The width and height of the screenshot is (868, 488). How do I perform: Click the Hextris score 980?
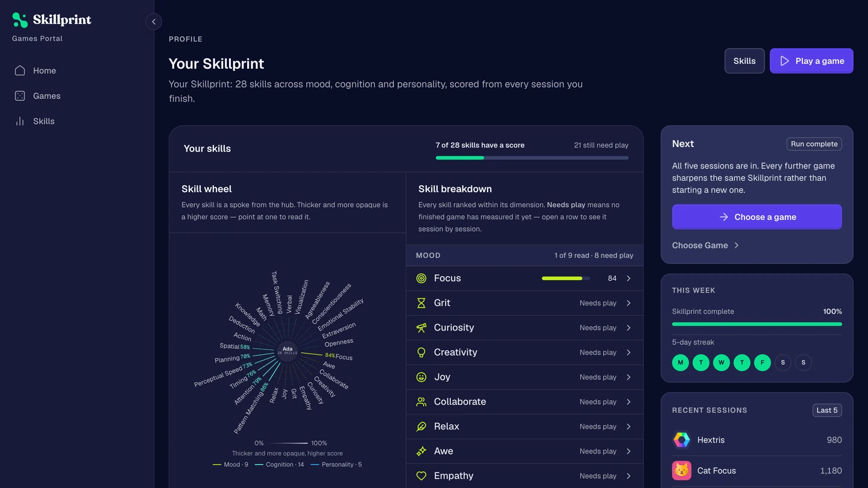click(x=834, y=440)
